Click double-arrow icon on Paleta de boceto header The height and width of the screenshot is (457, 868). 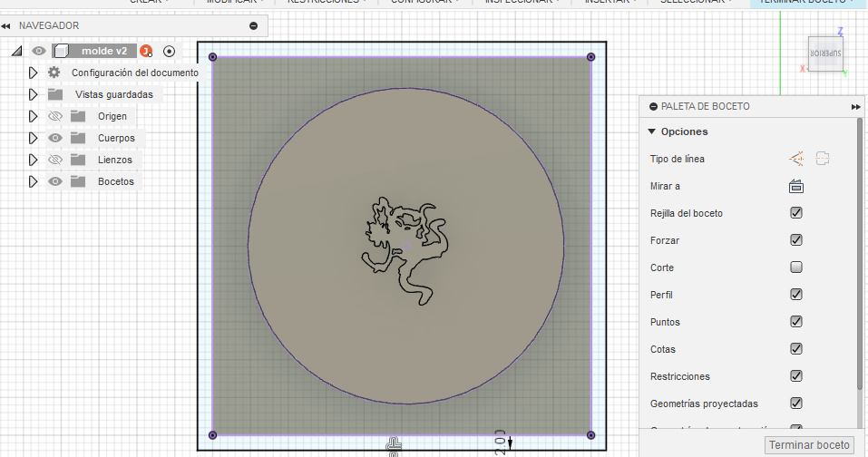click(x=856, y=107)
